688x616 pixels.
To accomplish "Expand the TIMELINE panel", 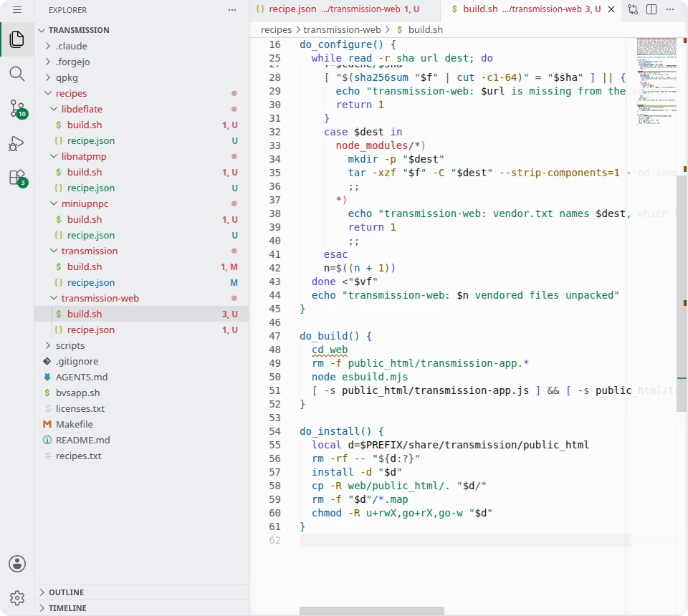I will (141, 608).
